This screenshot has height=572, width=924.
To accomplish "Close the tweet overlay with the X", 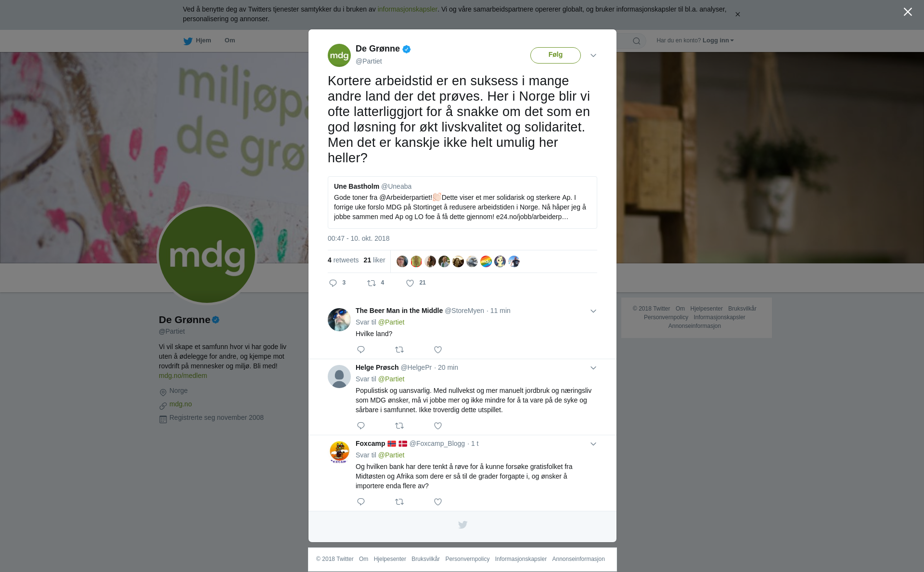I will [x=908, y=12].
